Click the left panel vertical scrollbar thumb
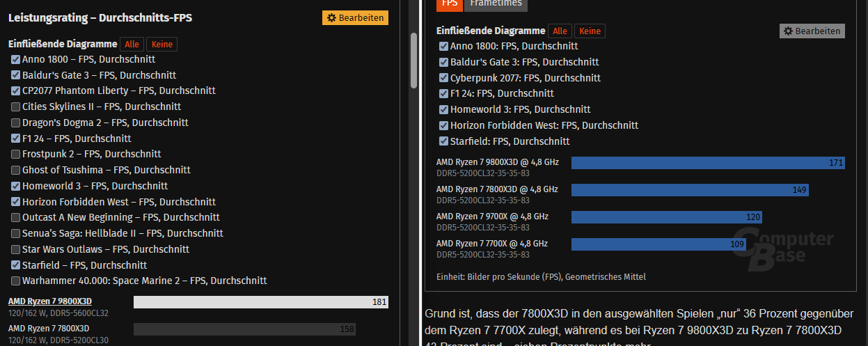This screenshot has width=868, height=346. click(x=414, y=60)
